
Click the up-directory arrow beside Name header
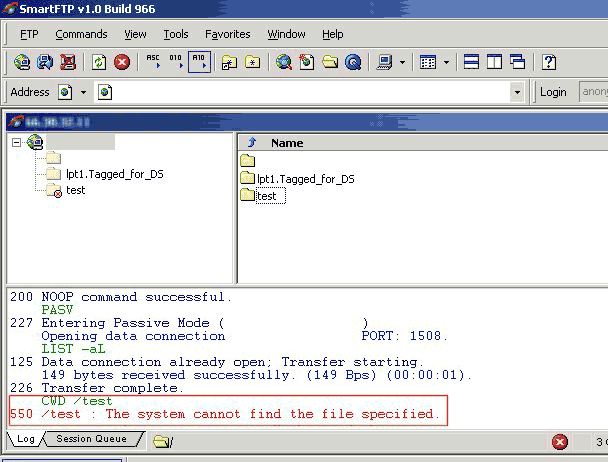tap(252, 143)
